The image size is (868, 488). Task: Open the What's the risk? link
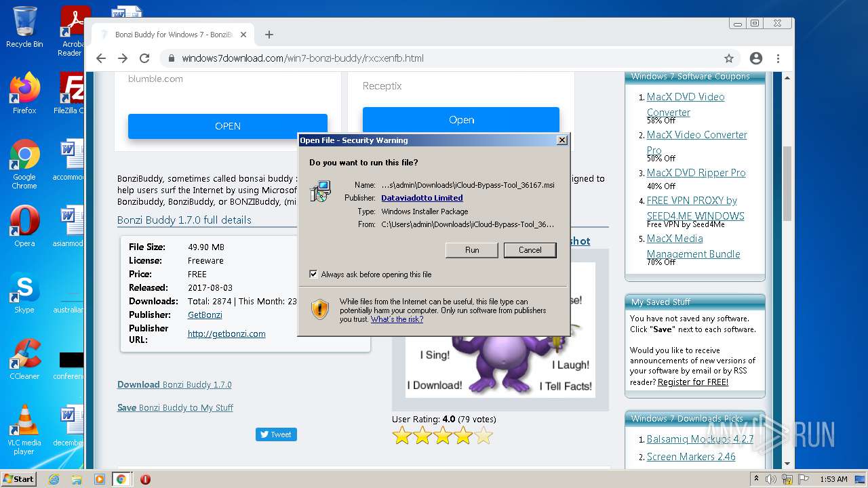pyautogui.click(x=397, y=319)
